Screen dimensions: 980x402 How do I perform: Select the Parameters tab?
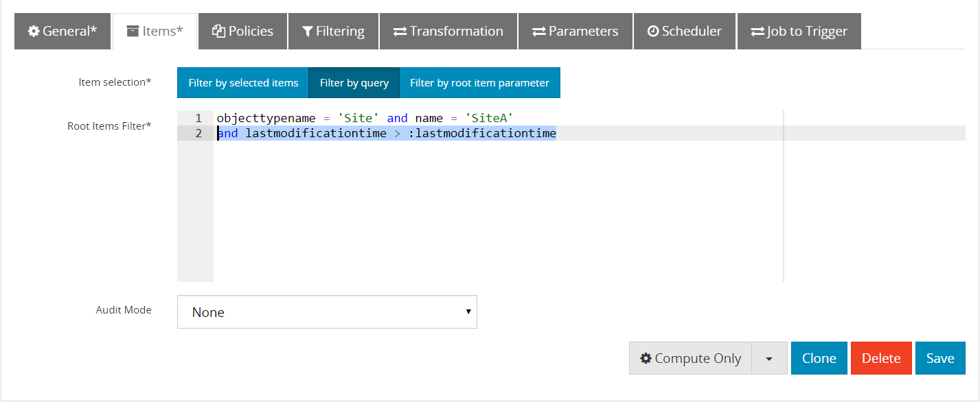(x=575, y=32)
